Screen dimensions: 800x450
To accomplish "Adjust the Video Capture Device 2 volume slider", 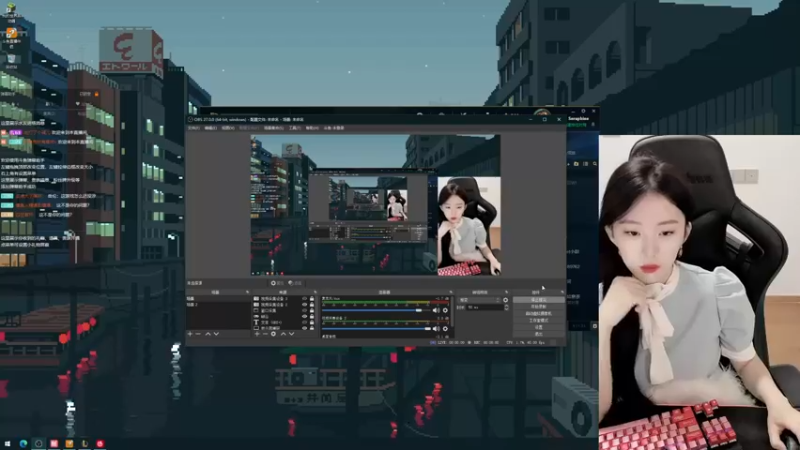I will tap(376, 329).
